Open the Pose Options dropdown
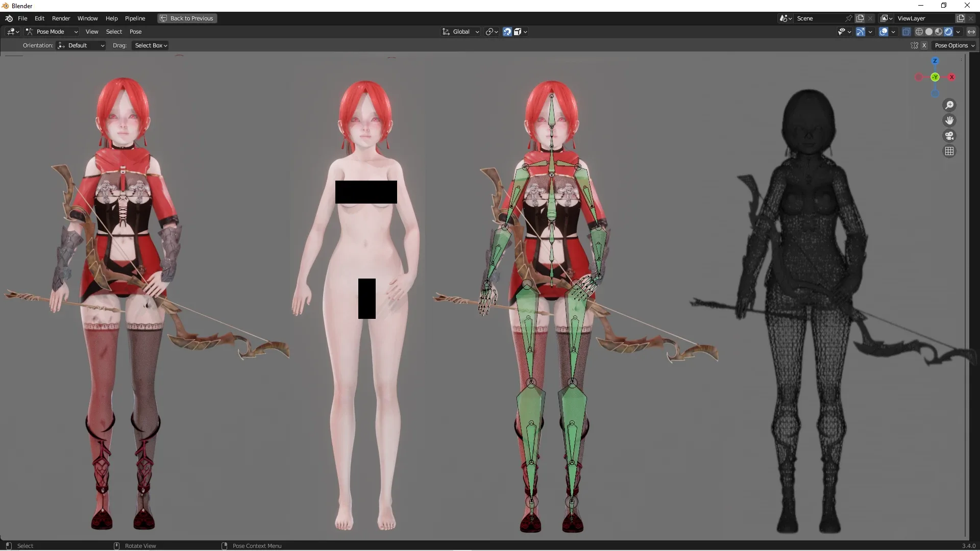 coord(954,45)
